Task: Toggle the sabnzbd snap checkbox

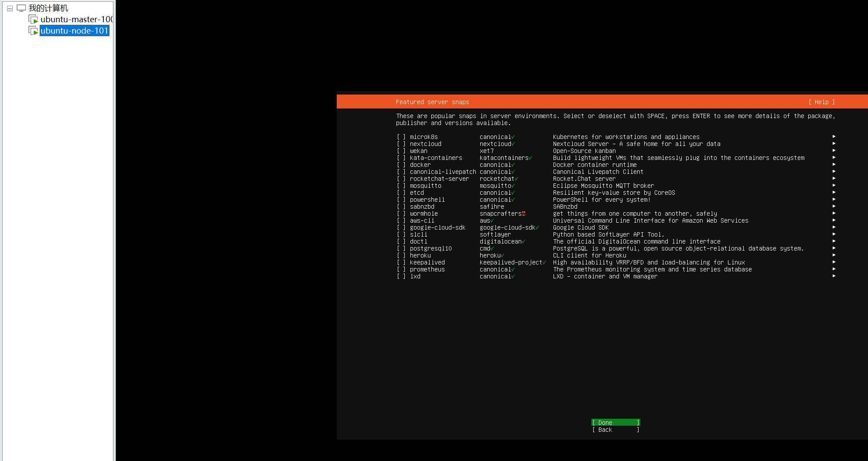Action: (401, 207)
